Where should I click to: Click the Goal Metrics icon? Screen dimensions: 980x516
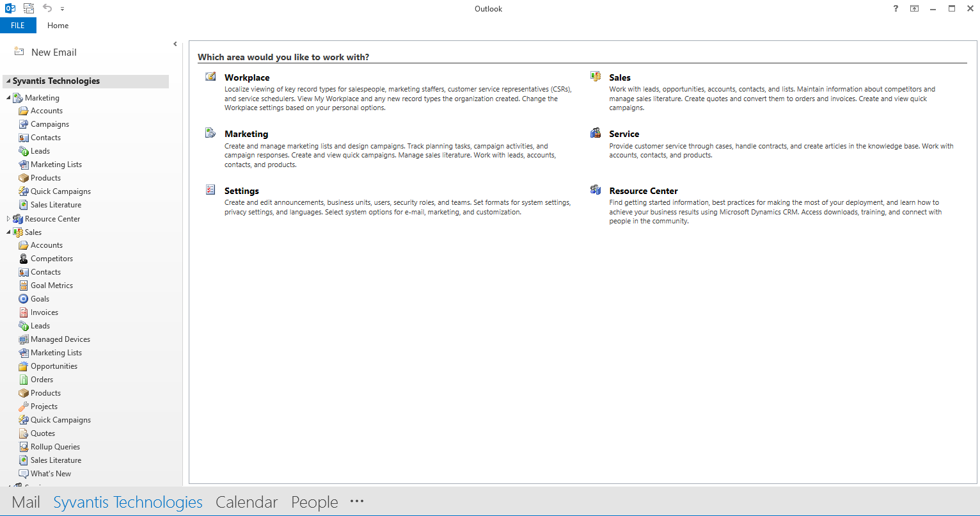24,286
